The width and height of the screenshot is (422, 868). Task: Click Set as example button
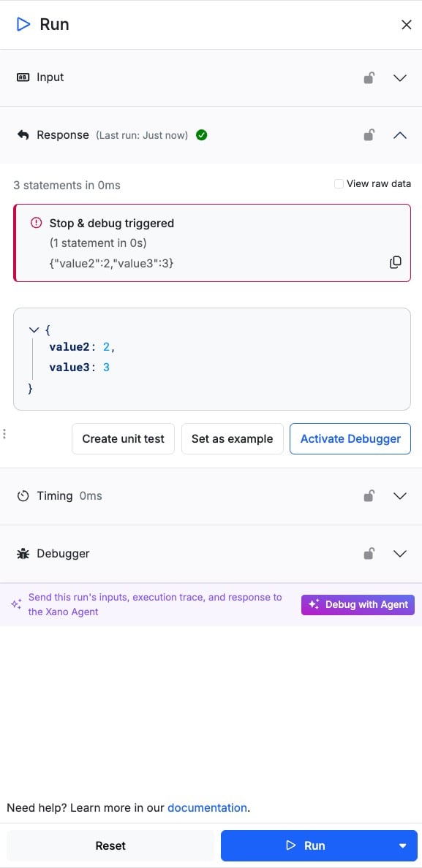pos(232,439)
